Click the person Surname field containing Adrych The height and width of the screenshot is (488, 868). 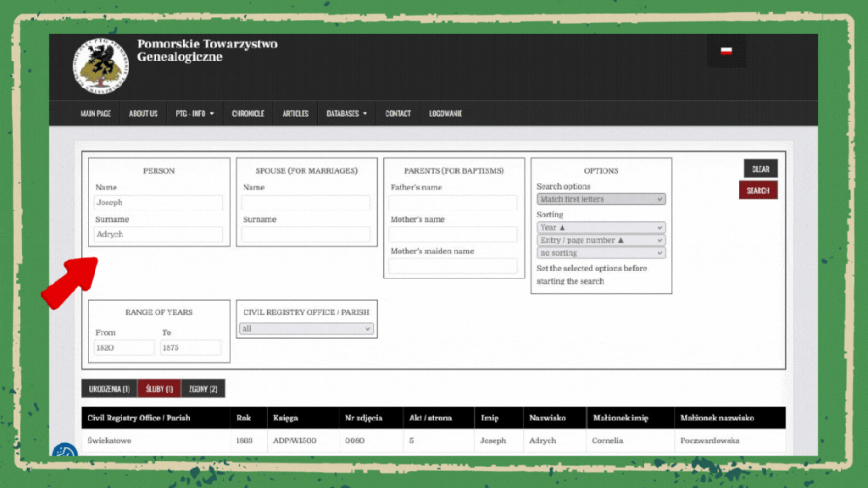159,234
